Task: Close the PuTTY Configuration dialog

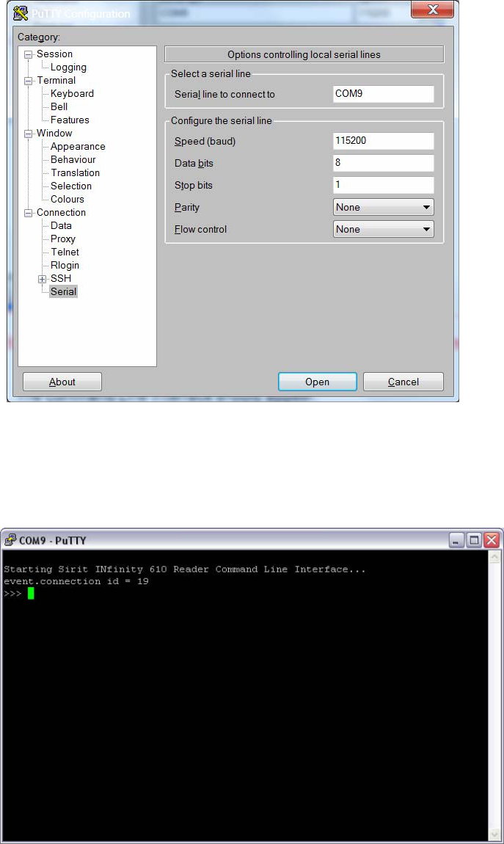Action: click(432, 10)
